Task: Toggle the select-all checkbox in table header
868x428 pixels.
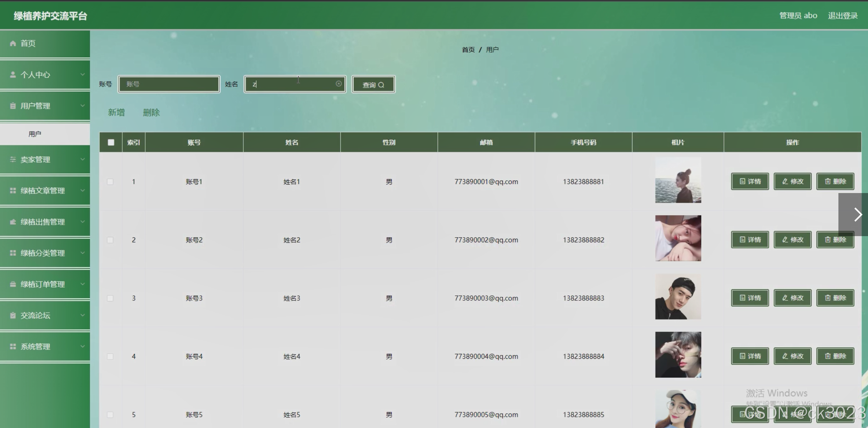Action: [111, 142]
